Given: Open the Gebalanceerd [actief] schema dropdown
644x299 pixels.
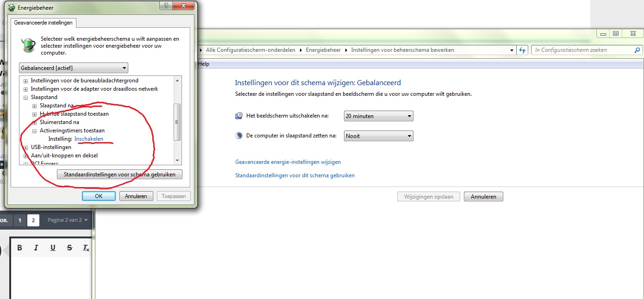Looking at the screenshot, I should tap(74, 68).
